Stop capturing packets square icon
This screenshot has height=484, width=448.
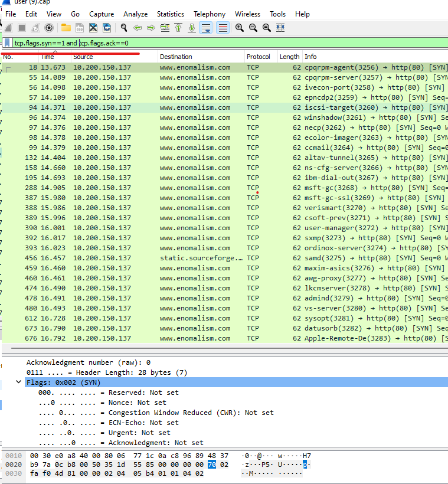coord(22,28)
